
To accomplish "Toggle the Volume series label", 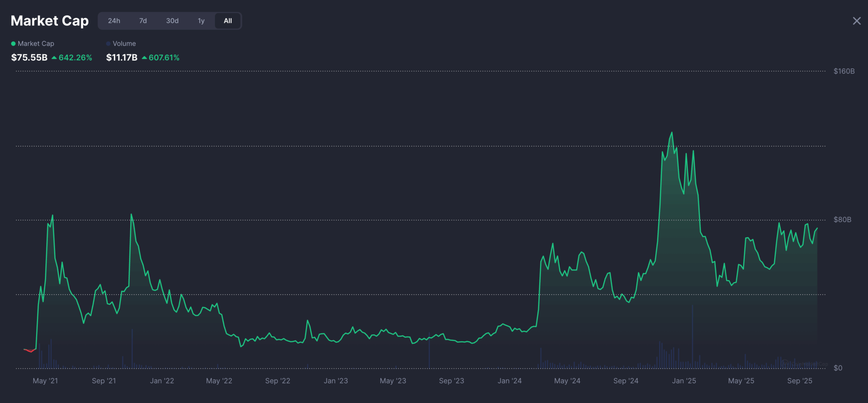I will 124,44.
